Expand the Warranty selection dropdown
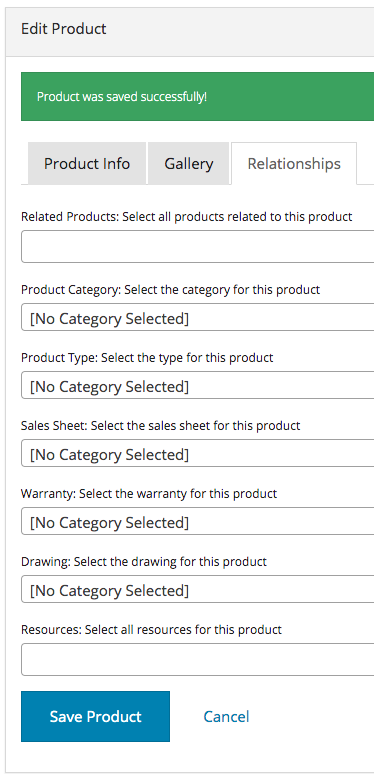 (197, 522)
